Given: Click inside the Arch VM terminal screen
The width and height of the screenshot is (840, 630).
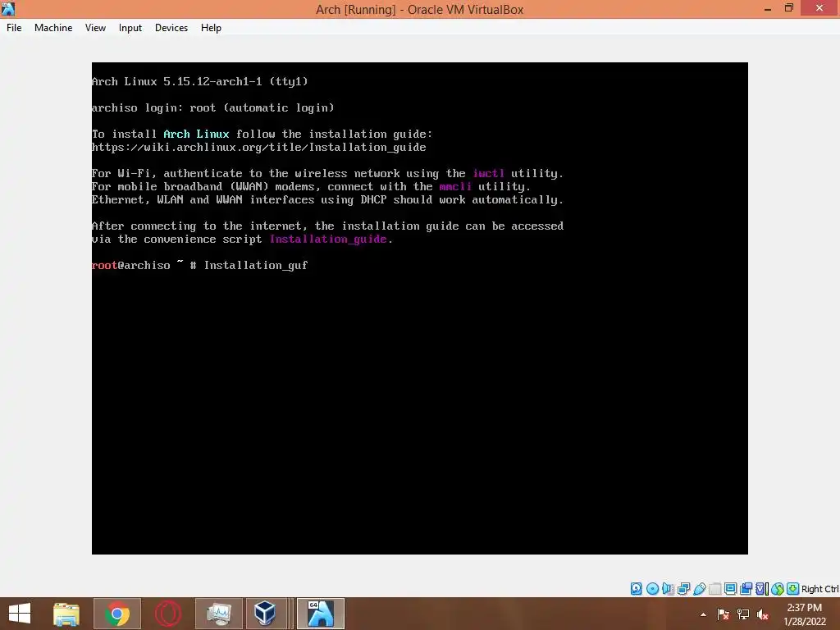Looking at the screenshot, I should point(419,308).
